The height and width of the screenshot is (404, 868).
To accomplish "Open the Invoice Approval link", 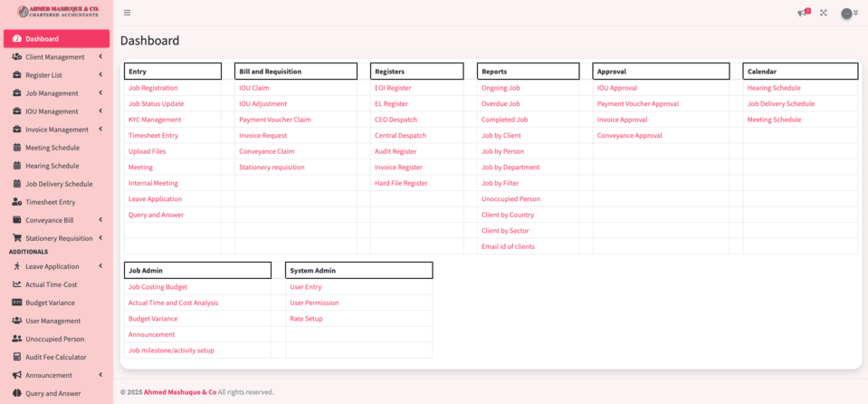I will [x=622, y=120].
